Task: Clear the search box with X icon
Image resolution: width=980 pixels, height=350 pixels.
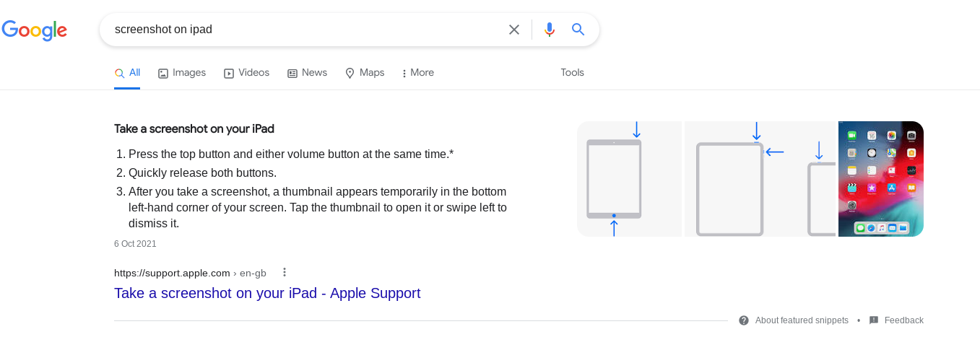Action: 514,30
